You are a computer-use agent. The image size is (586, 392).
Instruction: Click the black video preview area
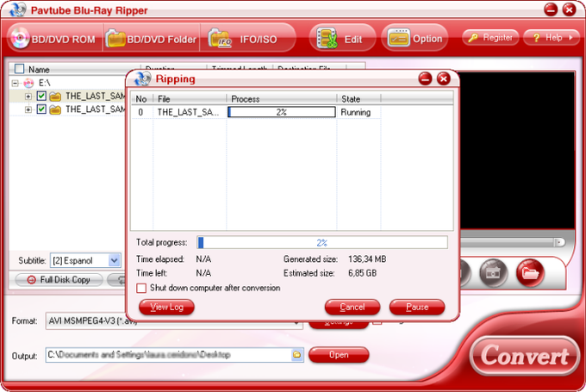[517, 150]
